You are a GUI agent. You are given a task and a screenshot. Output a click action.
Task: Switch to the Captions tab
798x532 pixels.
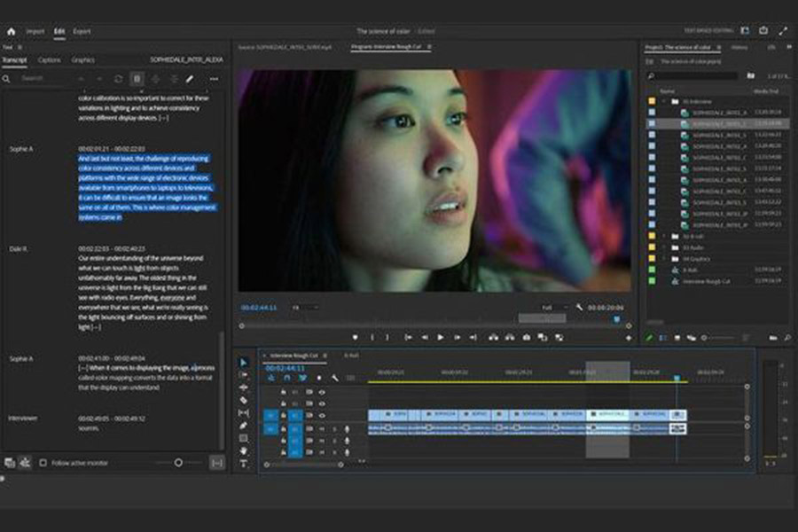pyautogui.click(x=50, y=60)
